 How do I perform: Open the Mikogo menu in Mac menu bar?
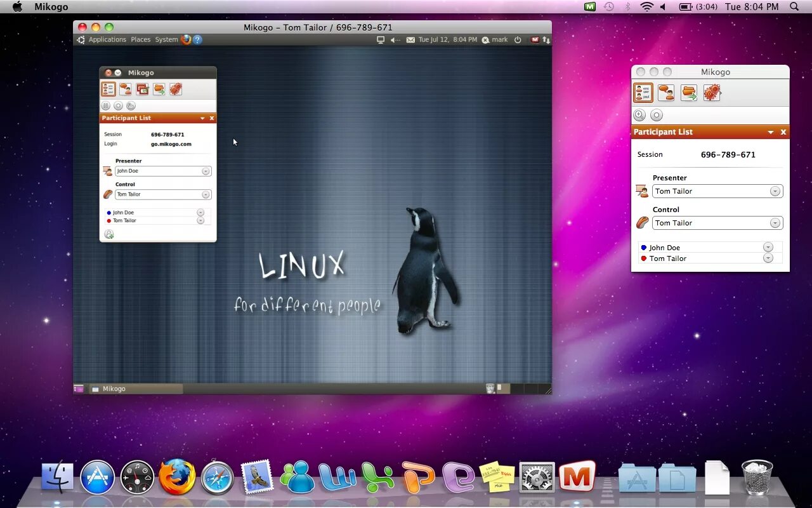coord(51,7)
